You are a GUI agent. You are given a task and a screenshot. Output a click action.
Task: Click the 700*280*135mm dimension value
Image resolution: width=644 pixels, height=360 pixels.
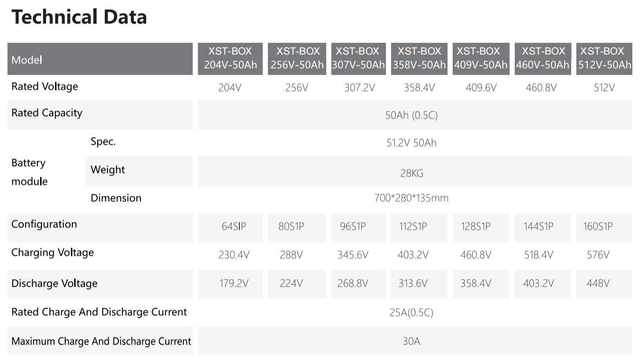[x=411, y=198]
